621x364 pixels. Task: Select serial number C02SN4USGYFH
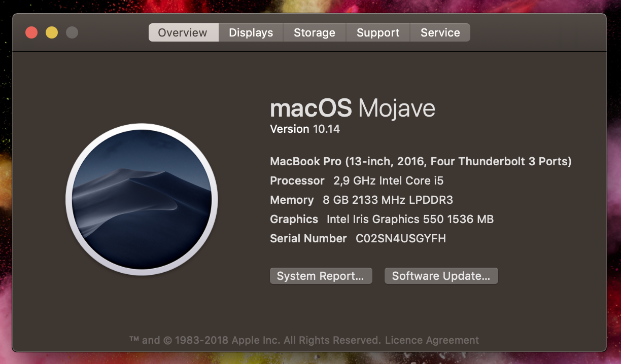[401, 238]
